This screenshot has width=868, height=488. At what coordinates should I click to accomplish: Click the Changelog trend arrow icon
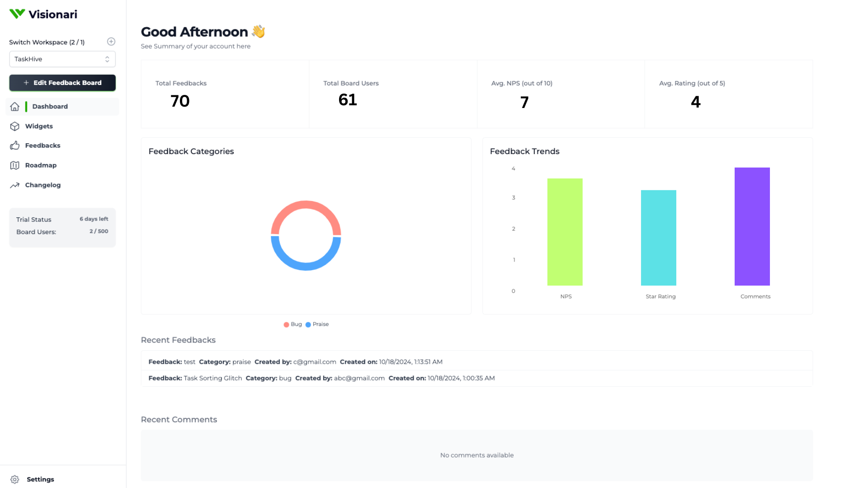(15, 185)
